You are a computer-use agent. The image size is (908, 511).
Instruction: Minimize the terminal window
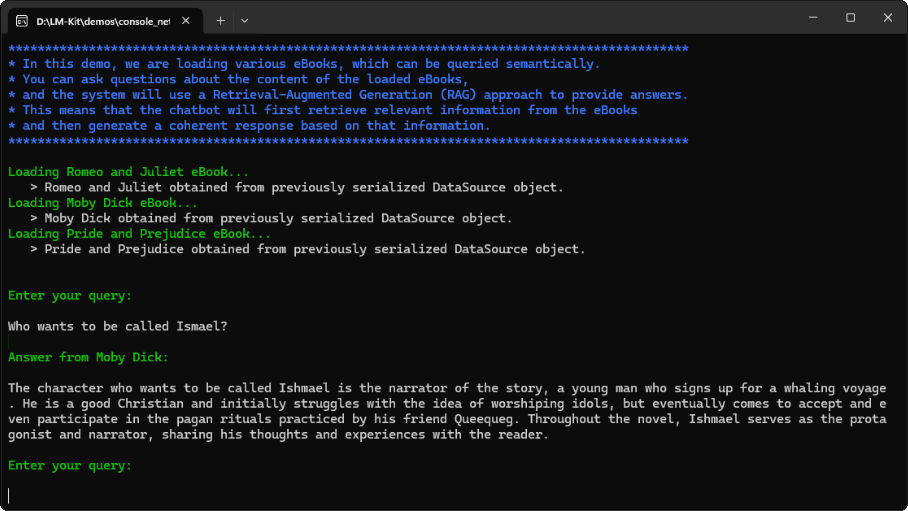point(813,17)
